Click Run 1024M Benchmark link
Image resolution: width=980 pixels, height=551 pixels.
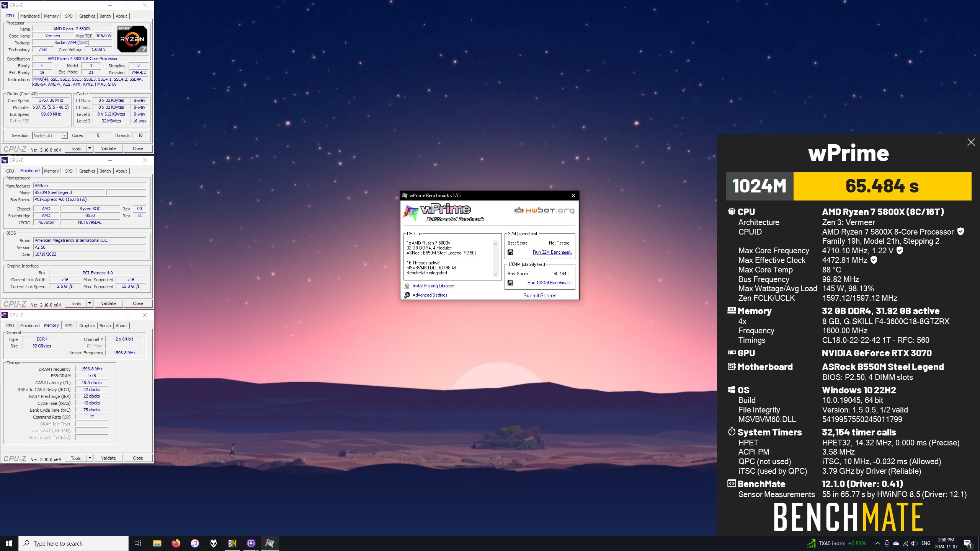point(549,283)
